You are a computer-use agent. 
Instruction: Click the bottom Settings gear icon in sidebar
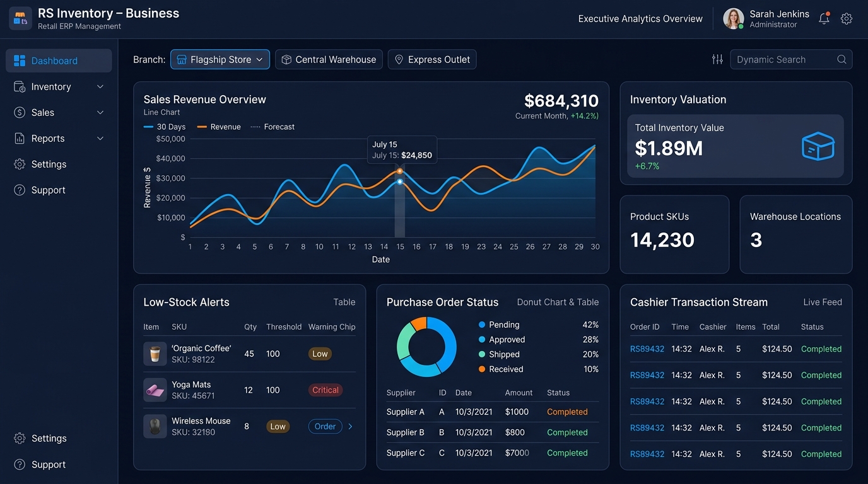(20, 438)
